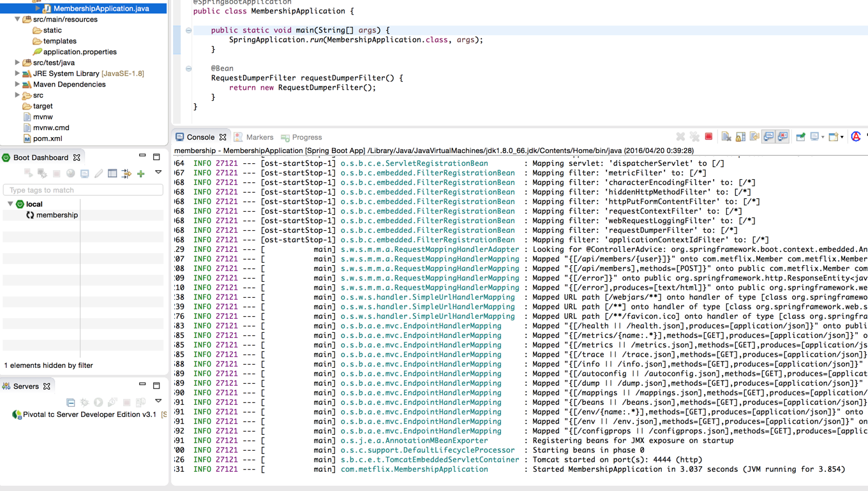Click Boot Dashboard open console icon
Screen dimensions: 868x491
pos(84,173)
